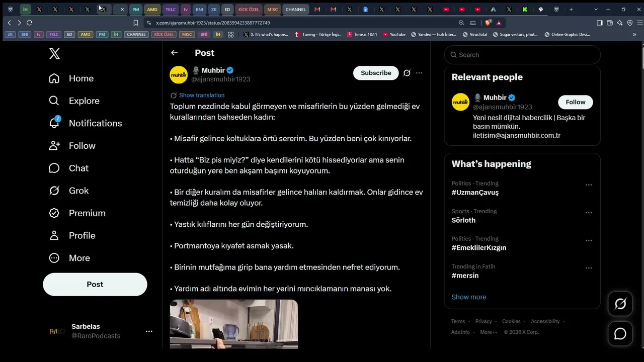Open post options menu next to Subscribe
The width and height of the screenshot is (644, 362).
point(419,73)
